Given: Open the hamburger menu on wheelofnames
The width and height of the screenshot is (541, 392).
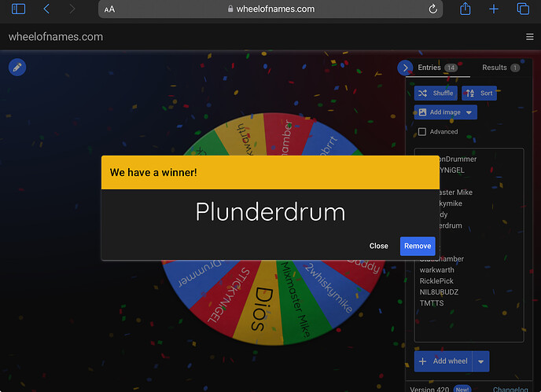Looking at the screenshot, I should coord(530,37).
